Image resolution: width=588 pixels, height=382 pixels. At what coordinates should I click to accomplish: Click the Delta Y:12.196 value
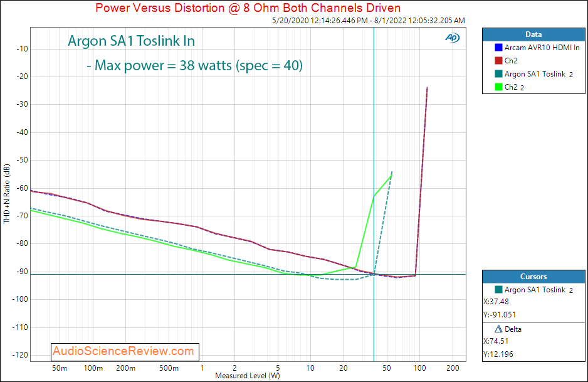(498, 354)
